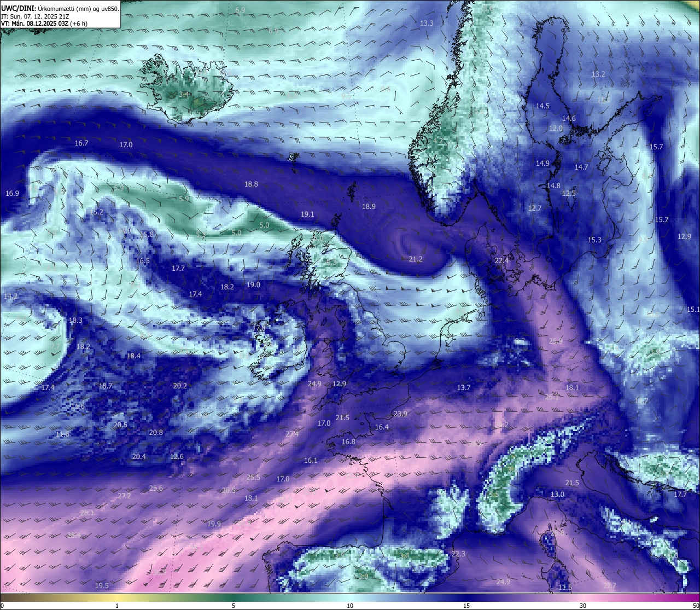Viewport: 700px width, 610px height.
Task: Click the 30 tick on the color scale
Action: (x=583, y=606)
